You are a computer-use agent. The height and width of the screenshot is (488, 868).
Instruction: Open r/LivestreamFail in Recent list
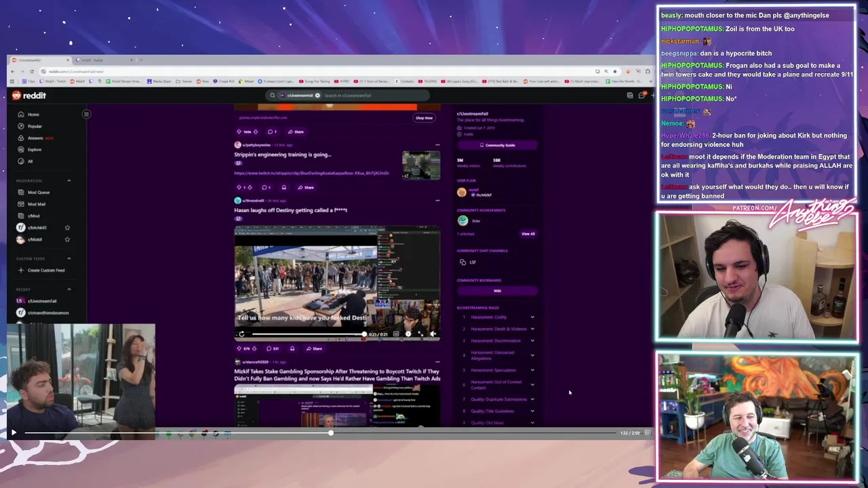coord(37,301)
